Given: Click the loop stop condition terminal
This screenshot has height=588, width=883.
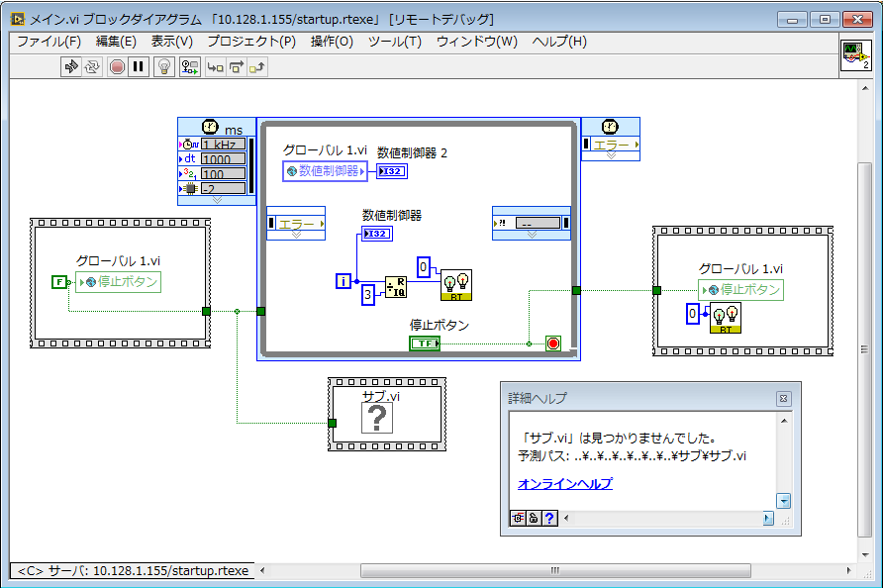Looking at the screenshot, I should pos(553,343).
